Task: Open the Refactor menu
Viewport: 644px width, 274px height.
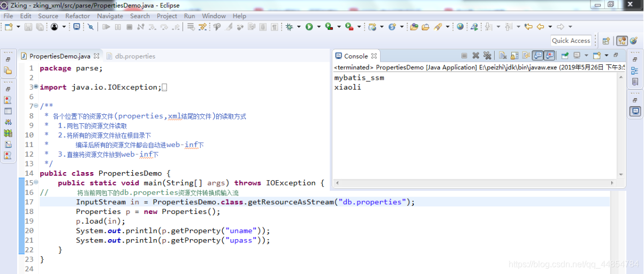Action: coord(78,16)
